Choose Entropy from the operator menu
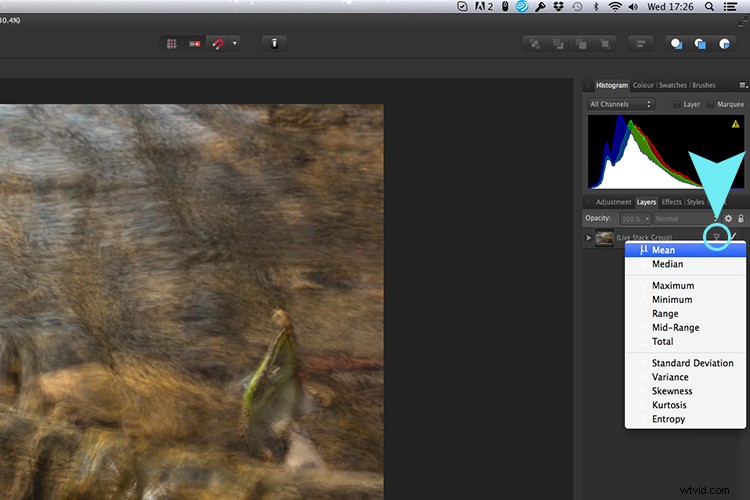 (x=685, y=419)
